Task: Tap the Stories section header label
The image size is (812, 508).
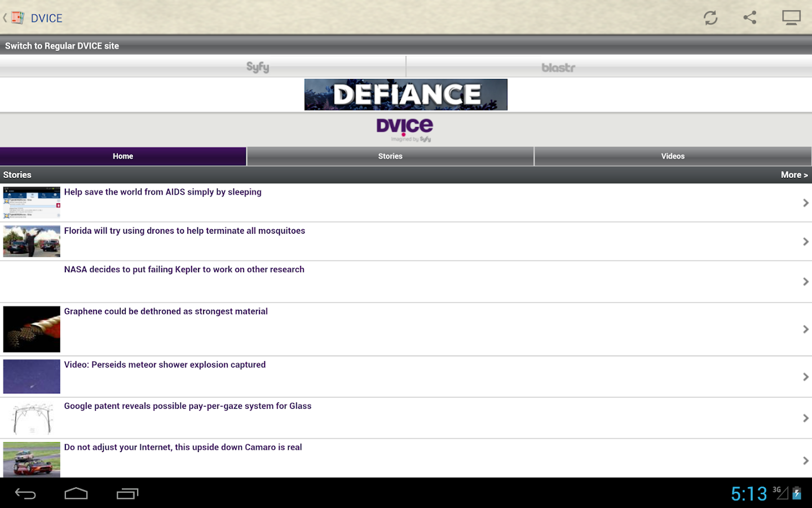Action: pos(17,175)
